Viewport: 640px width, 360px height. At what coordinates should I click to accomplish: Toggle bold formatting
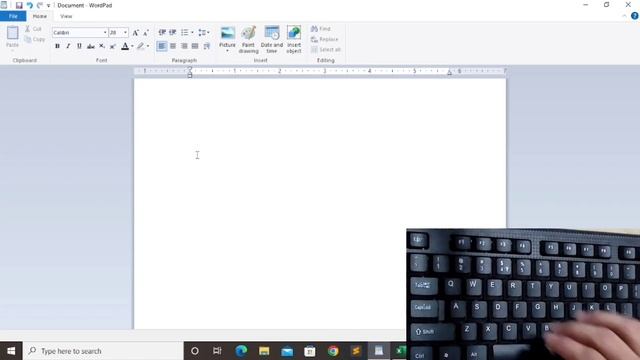tap(57, 46)
